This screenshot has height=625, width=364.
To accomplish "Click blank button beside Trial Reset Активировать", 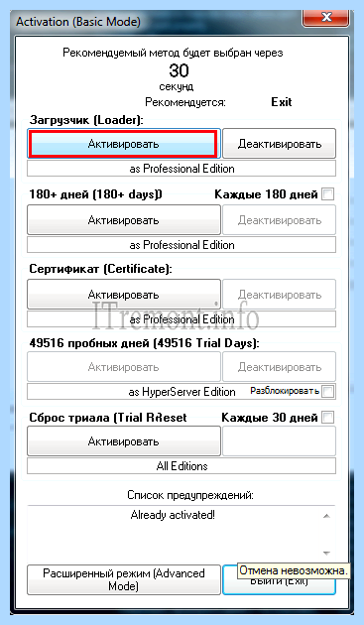I will click(x=279, y=440).
